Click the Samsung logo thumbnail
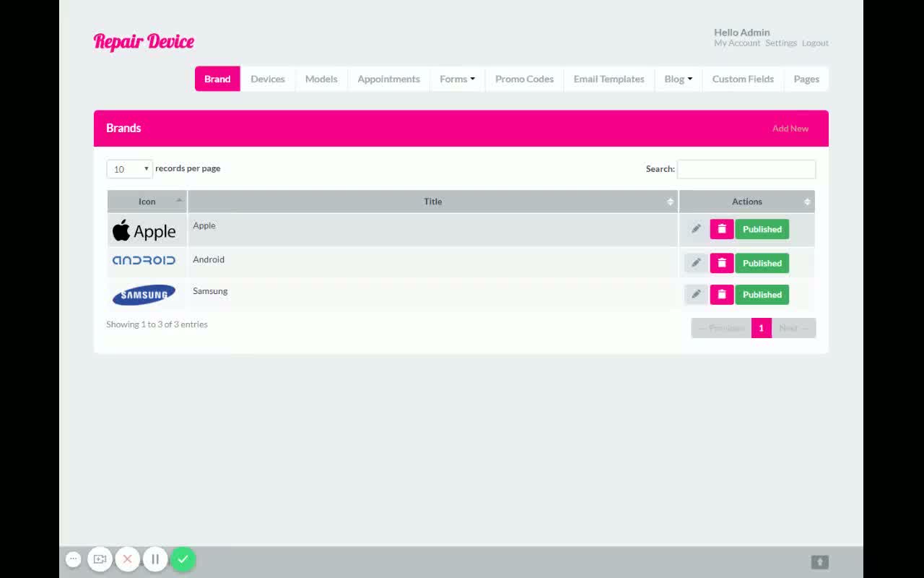924x578 pixels. pyautogui.click(x=144, y=295)
